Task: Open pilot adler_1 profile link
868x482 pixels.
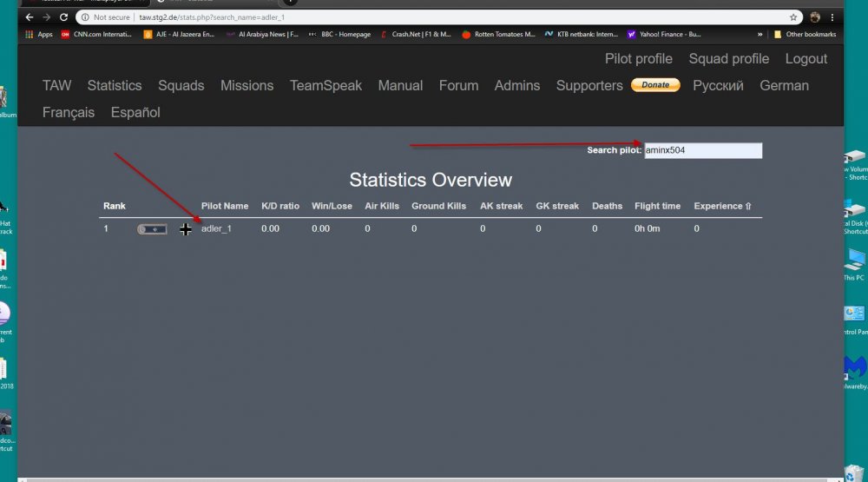Action: [216, 228]
